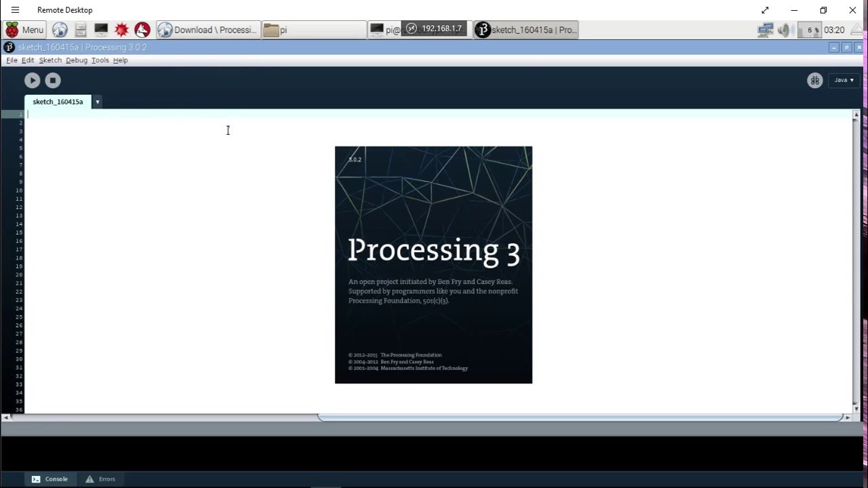This screenshot has height=488, width=868.
Task: Click the Raspberry Pi Menu button
Action: pos(24,30)
